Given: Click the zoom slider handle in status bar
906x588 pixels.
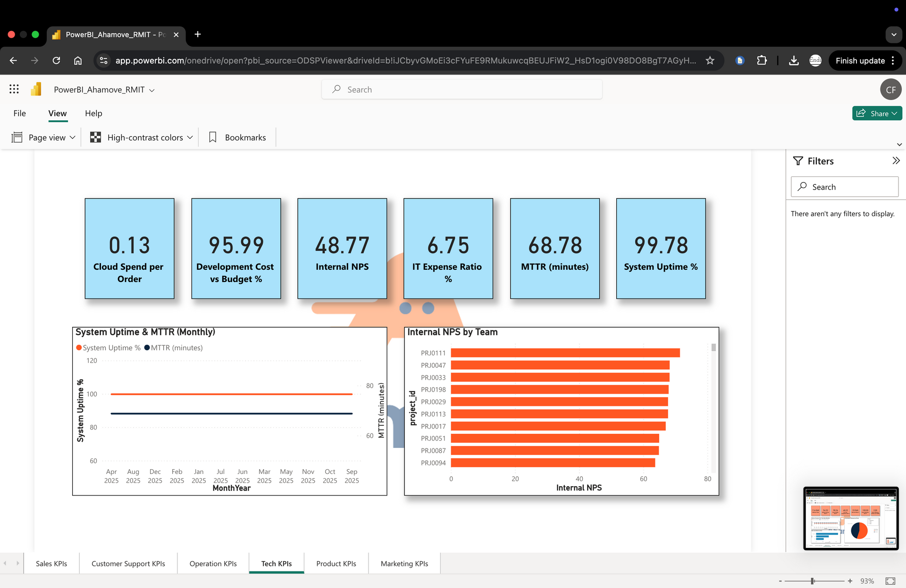Looking at the screenshot, I should 813,581.
